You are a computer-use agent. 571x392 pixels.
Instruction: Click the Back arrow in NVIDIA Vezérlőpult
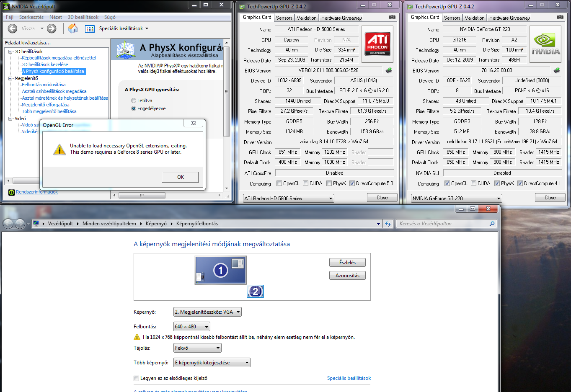(x=13, y=28)
